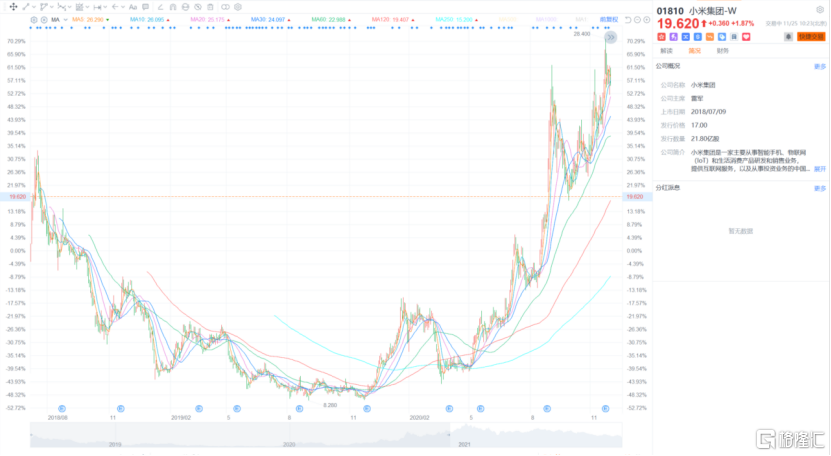Screen dimensions: 831x456
Task: Open the drawing toolbar settings gear
Action: click(238, 7)
